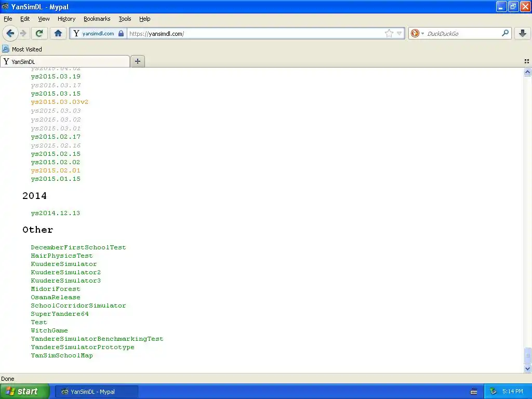
Task: Open the Edit menu
Action: click(25, 19)
